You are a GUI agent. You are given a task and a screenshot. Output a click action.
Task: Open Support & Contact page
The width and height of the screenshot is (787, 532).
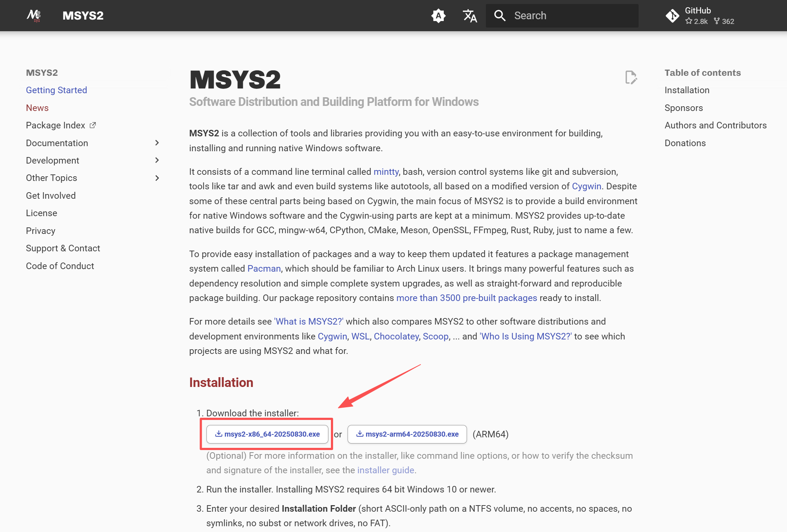click(x=63, y=248)
